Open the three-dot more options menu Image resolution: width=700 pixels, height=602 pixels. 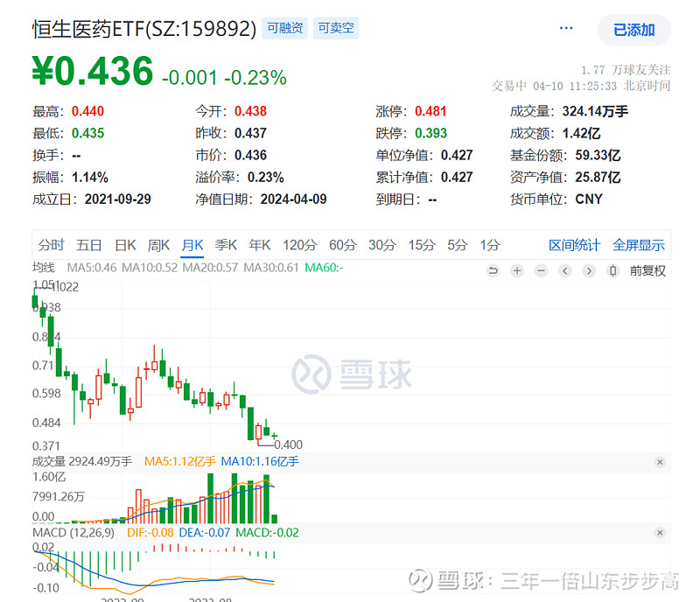(566, 28)
